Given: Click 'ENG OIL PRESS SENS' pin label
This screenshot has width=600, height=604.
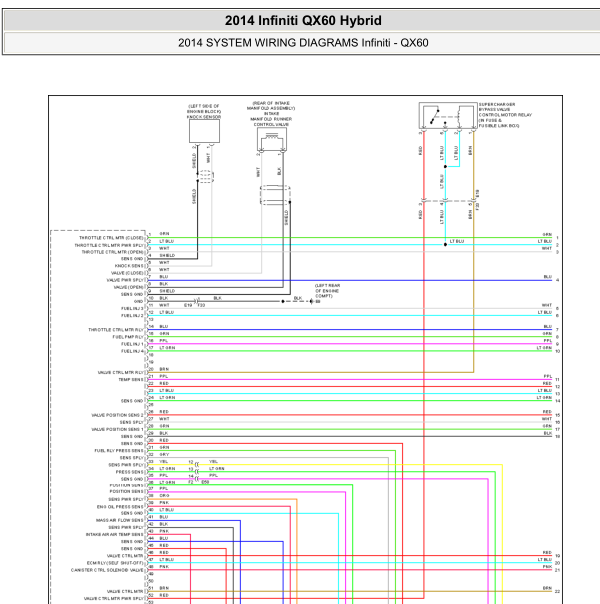Looking at the screenshot, I should pyautogui.click(x=120, y=507).
